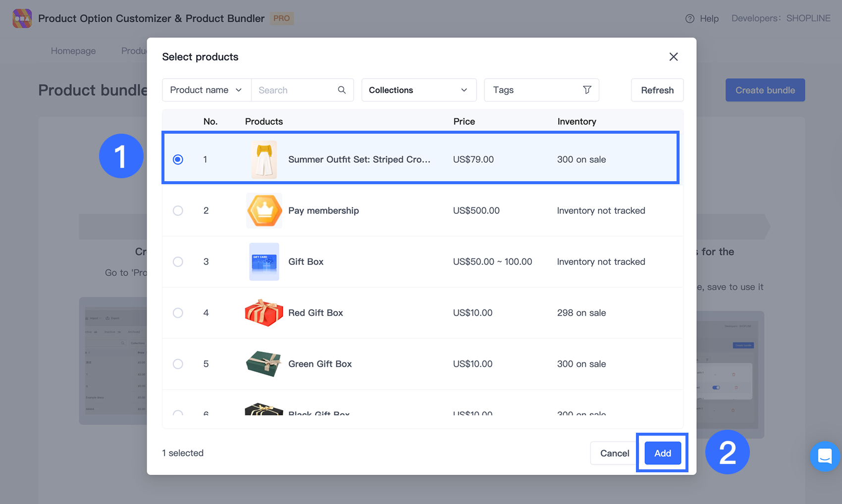Click the app logo icon

pos(22,19)
